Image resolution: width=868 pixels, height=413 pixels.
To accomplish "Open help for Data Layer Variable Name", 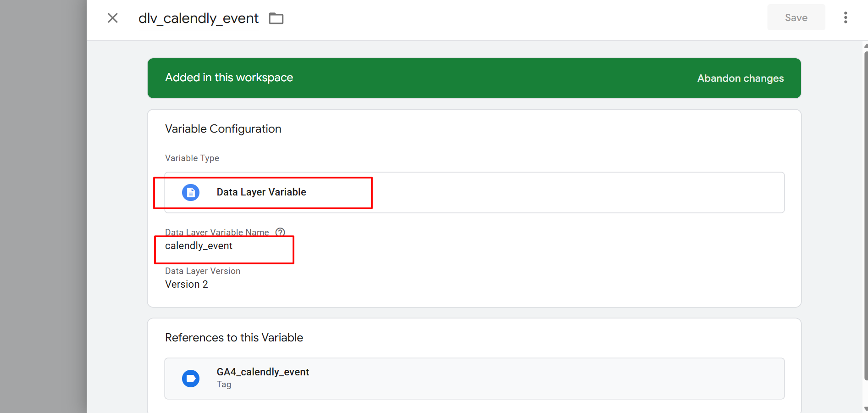I will [x=280, y=232].
